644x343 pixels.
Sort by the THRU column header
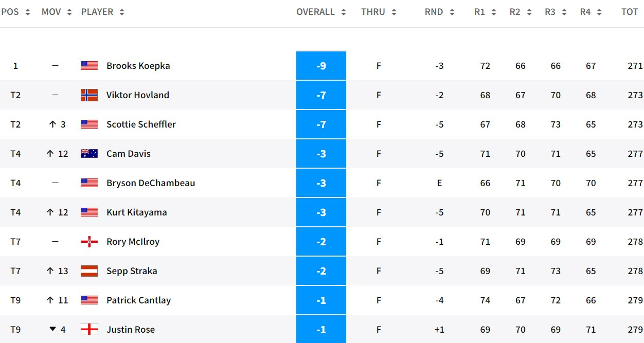click(379, 12)
